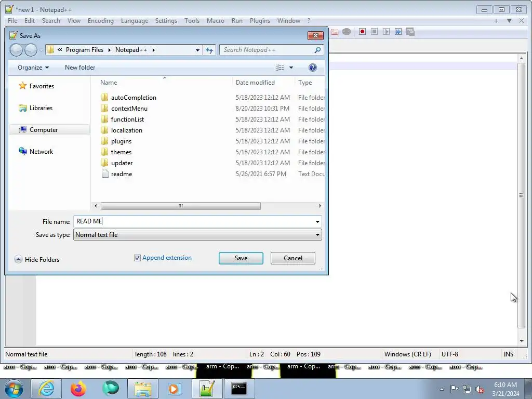Image resolution: width=532 pixels, height=399 pixels.
Task: Open Internet Explorer from the taskbar
Action: pyautogui.click(x=46, y=389)
